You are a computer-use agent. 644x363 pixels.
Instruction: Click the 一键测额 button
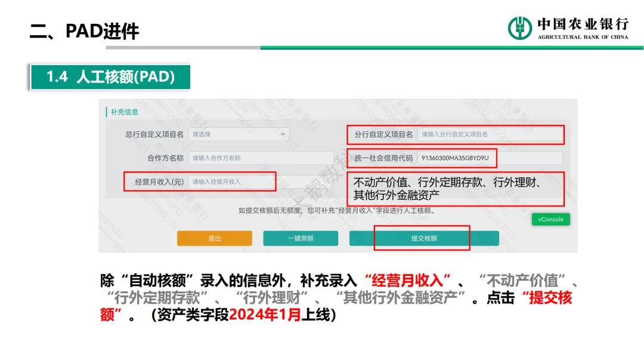tap(301, 238)
